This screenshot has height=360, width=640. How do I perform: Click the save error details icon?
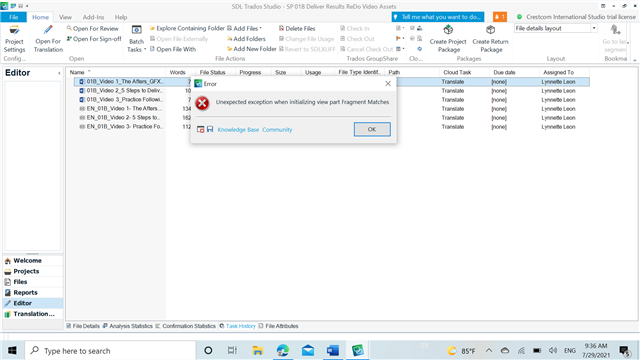click(210, 129)
